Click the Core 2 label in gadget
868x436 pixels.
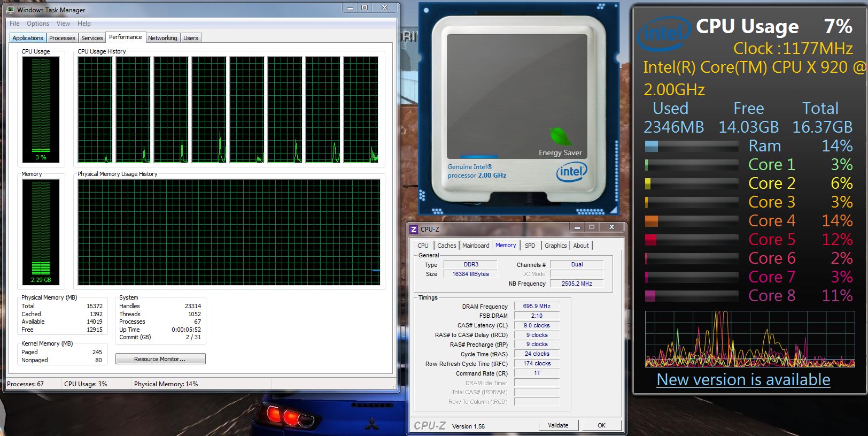[x=772, y=183]
